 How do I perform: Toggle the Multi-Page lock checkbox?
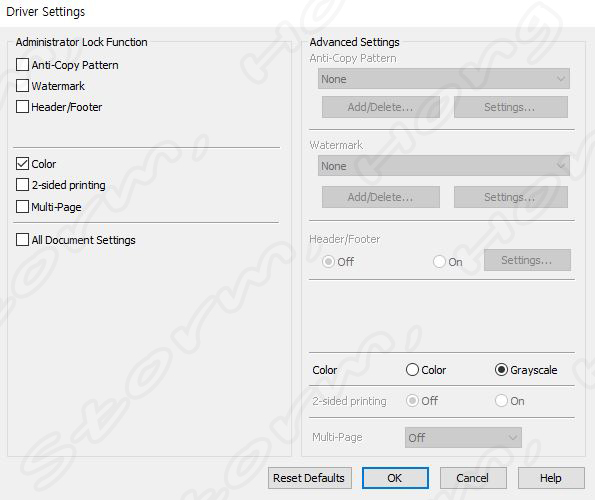pyautogui.click(x=22, y=207)
